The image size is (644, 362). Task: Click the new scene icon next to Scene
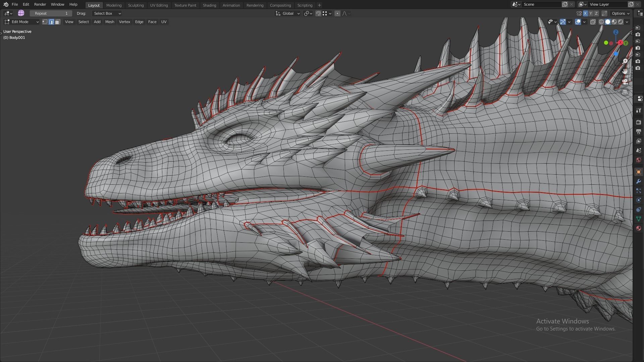(565, 4)
